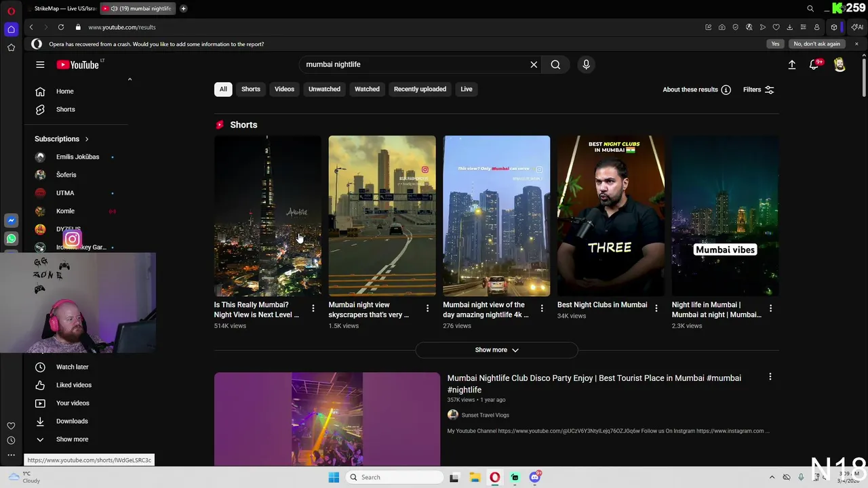This screenshot has width=868, height=488.
Task: Open Opera sidebar history clock icon
Action: pos(11,441)
